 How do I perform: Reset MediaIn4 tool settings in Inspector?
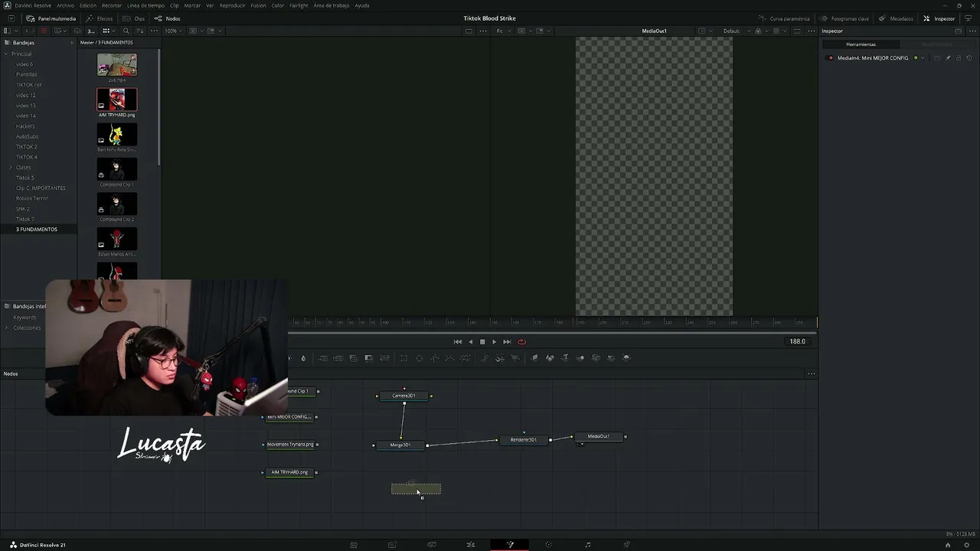969,58
